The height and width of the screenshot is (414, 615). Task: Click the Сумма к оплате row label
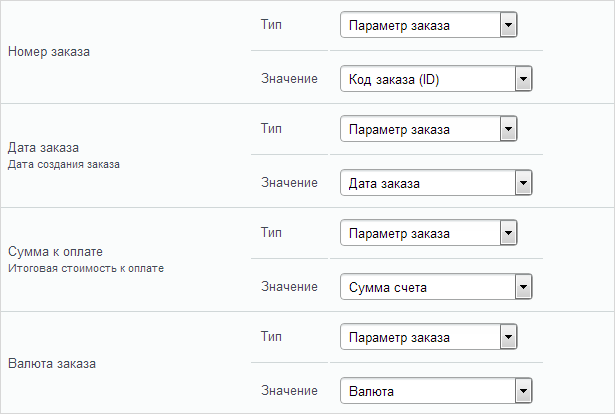[55, 251]
